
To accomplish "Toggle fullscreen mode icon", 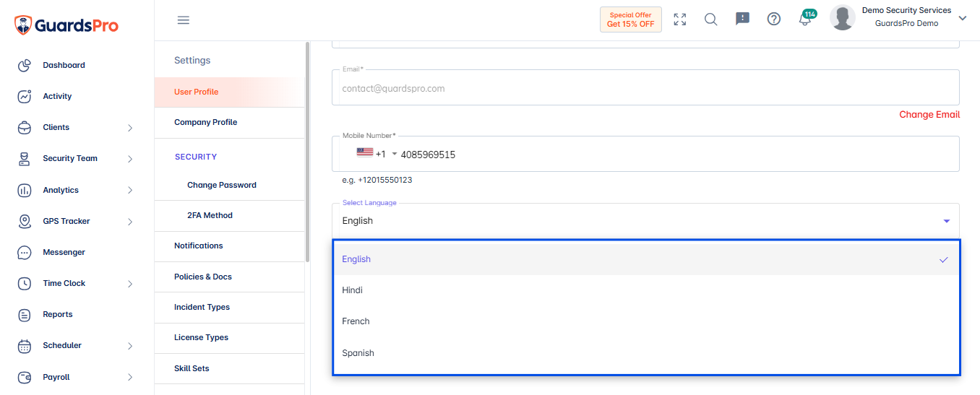I will pos(680,19).
